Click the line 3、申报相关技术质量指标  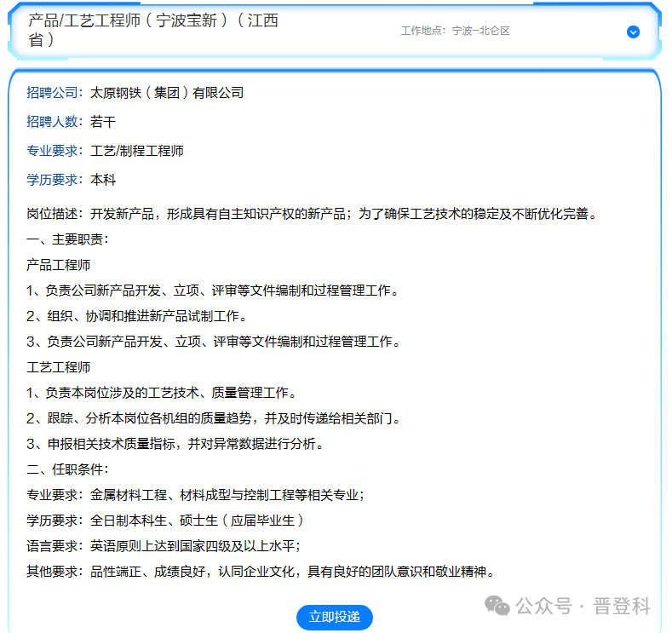(x=175, y=444)
